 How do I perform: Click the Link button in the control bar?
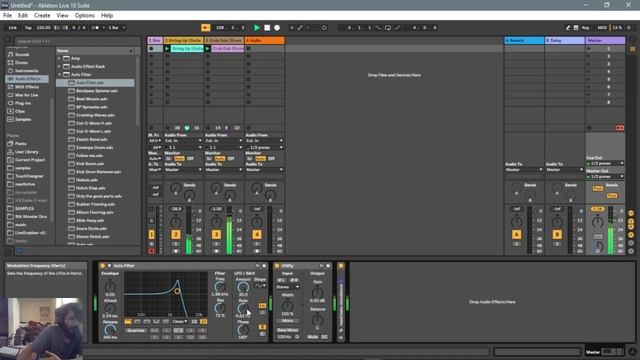[x=13, y=28]
